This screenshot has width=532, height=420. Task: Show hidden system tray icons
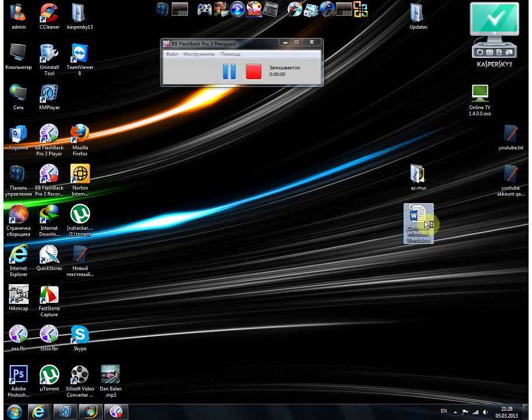[456, 412]
